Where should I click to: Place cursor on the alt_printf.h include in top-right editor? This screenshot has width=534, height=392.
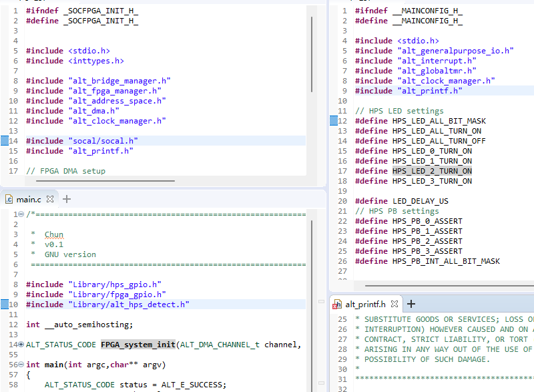point(430,91)
